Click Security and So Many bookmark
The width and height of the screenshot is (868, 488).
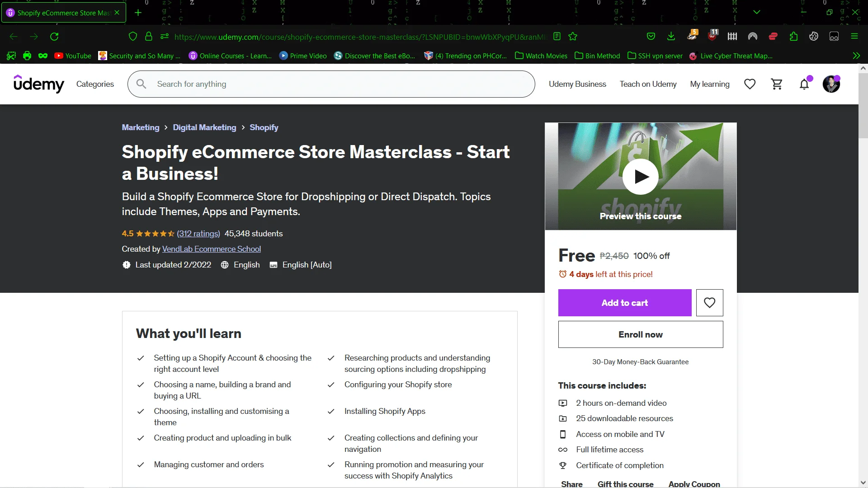pos(139,56)
